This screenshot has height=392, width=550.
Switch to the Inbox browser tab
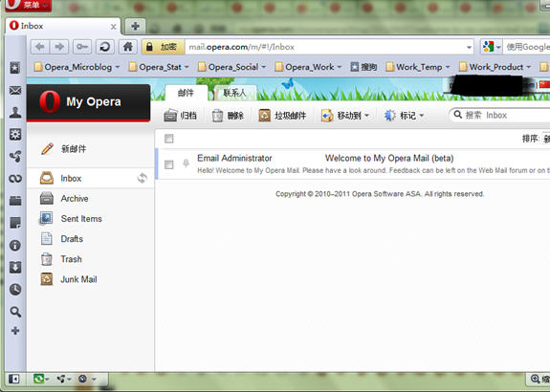(62, 26)
